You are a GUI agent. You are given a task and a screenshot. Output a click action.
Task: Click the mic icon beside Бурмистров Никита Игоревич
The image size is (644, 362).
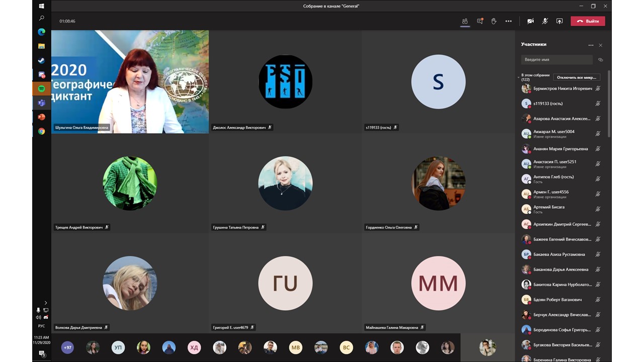click(x=598, y=88)
